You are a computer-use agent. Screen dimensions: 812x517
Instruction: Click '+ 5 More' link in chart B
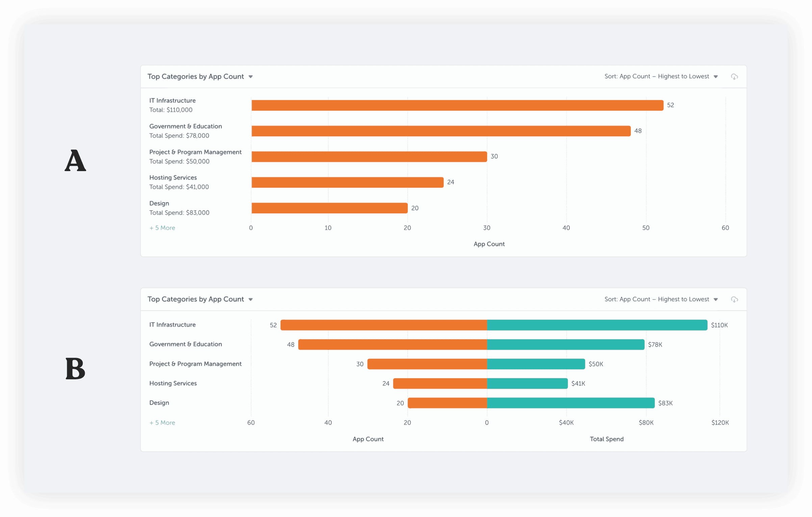click(162, 423)
